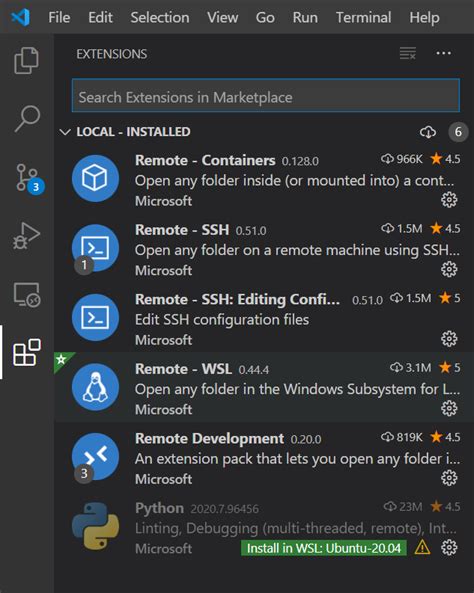Open the File menu

(59, 17)
